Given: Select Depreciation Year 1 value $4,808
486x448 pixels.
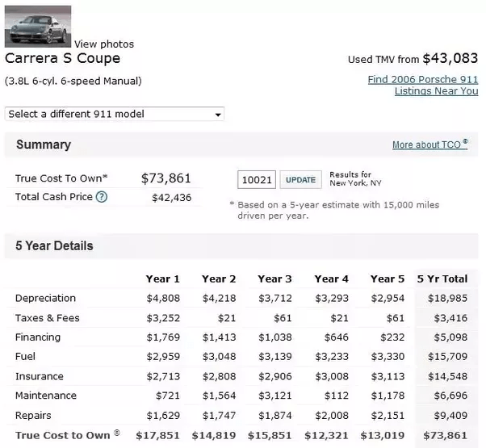Looking at the screenshot, I should (x=163, y=298).
